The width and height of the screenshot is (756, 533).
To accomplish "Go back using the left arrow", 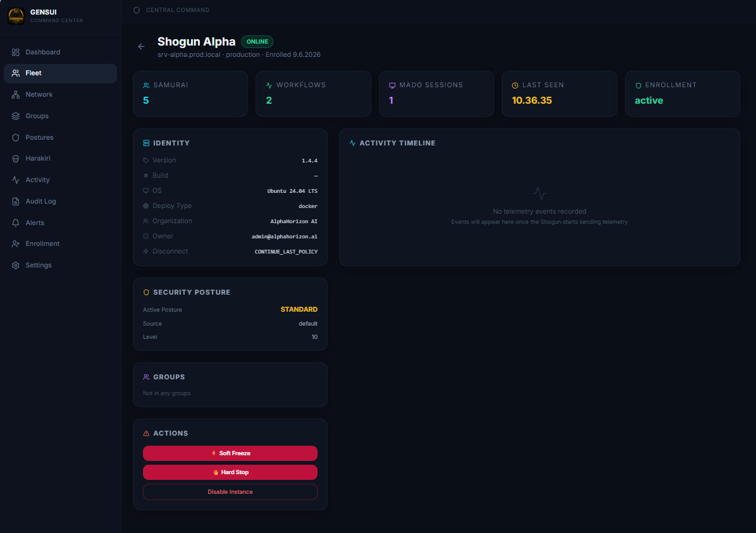I will coord(141,47).
